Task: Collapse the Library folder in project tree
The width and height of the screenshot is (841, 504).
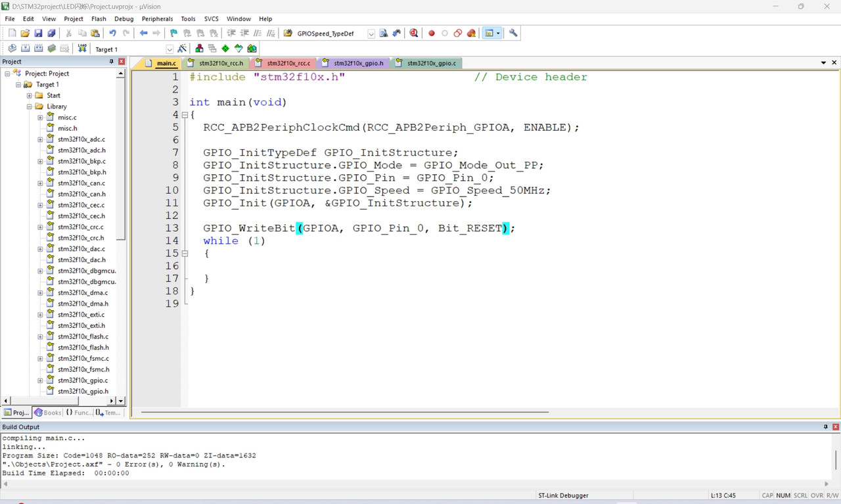Action: [30, 106]
